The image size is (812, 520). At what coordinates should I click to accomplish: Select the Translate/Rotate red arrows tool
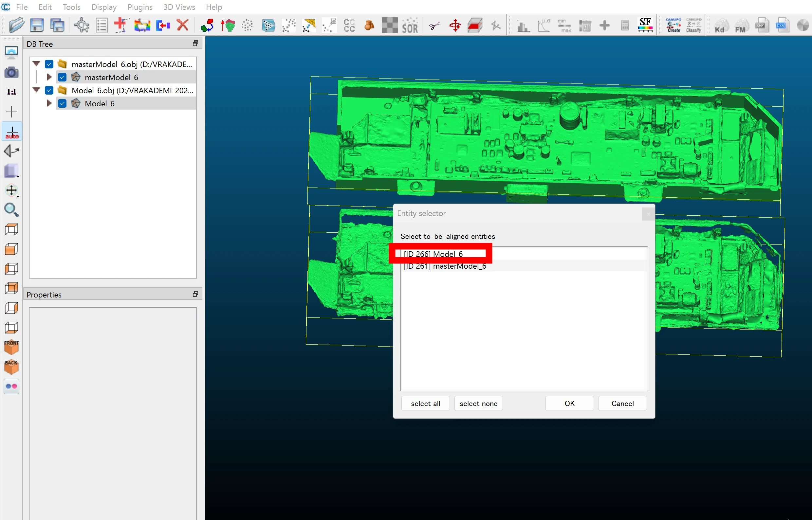coord(455,25)
